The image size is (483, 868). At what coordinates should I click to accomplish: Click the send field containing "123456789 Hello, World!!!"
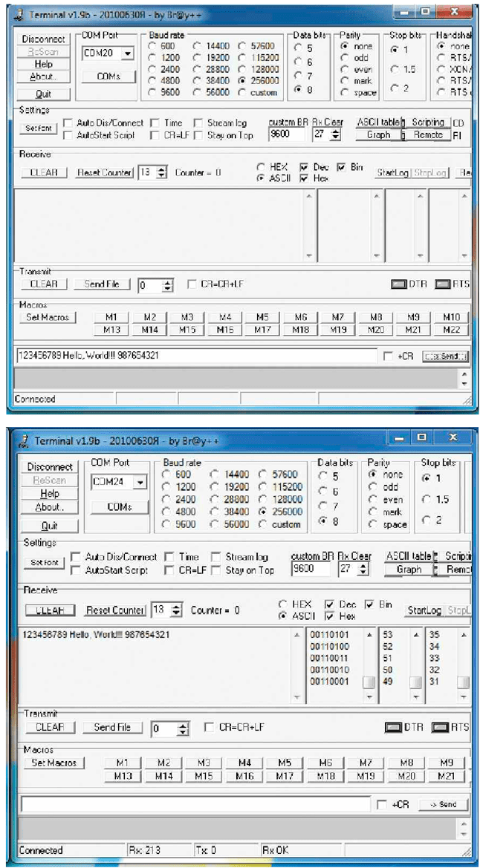point(195,356)
